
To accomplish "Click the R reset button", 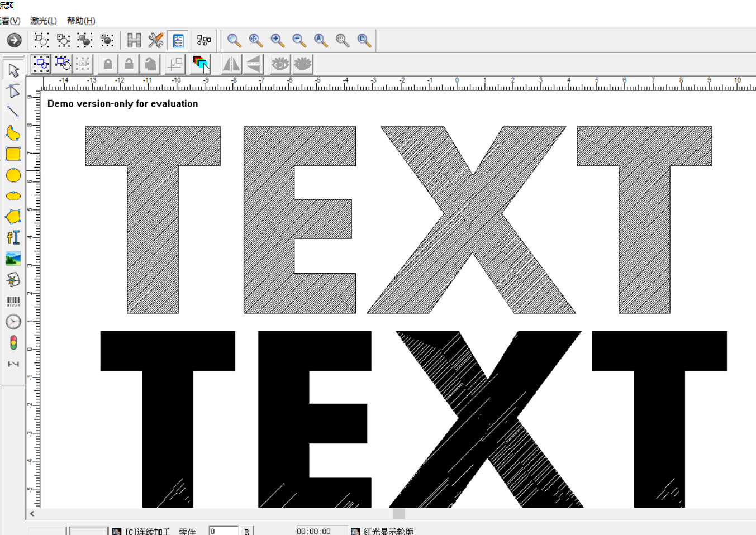I will pyautogui.click(x=247, y=531).
